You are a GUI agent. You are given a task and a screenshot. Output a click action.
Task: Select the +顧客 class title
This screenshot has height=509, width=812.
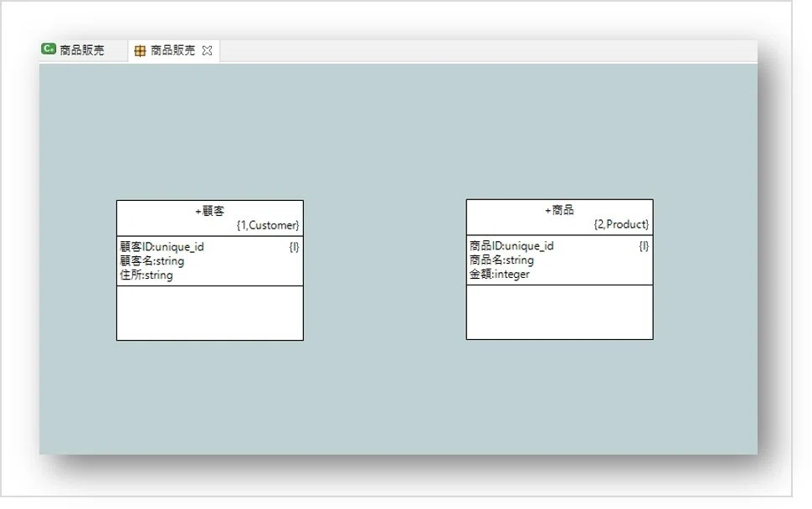point(210,211)
